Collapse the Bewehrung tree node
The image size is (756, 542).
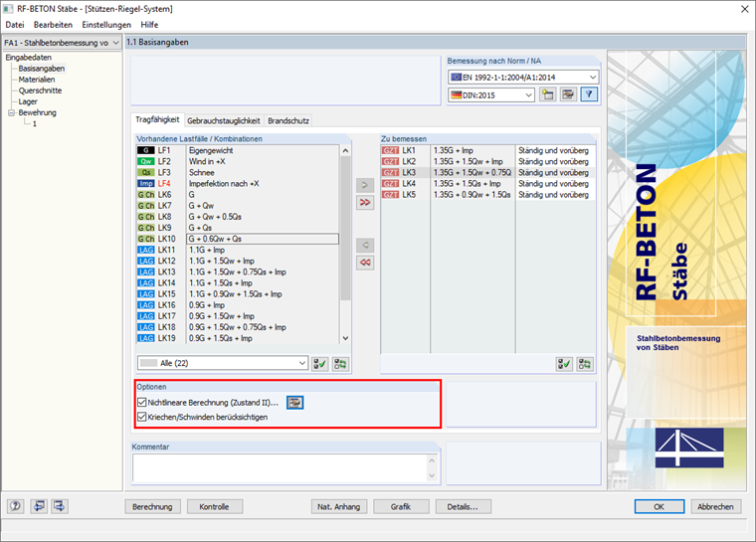point(11,112)
